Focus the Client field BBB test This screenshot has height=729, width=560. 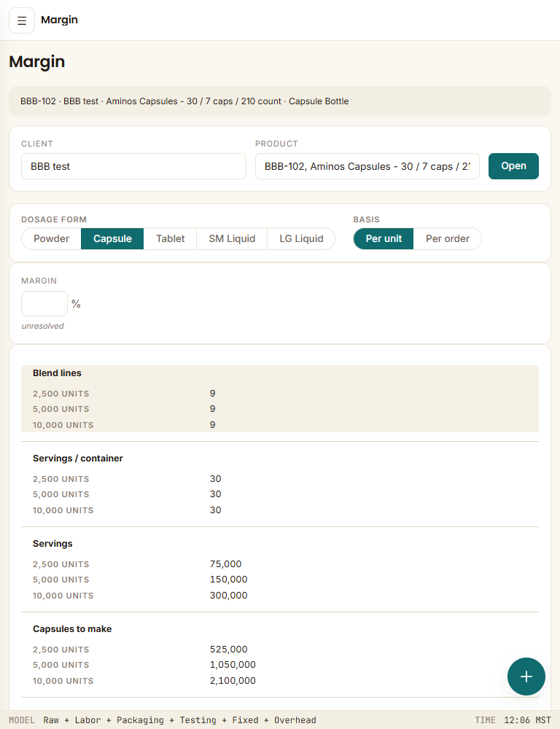(x=133, y=166)
